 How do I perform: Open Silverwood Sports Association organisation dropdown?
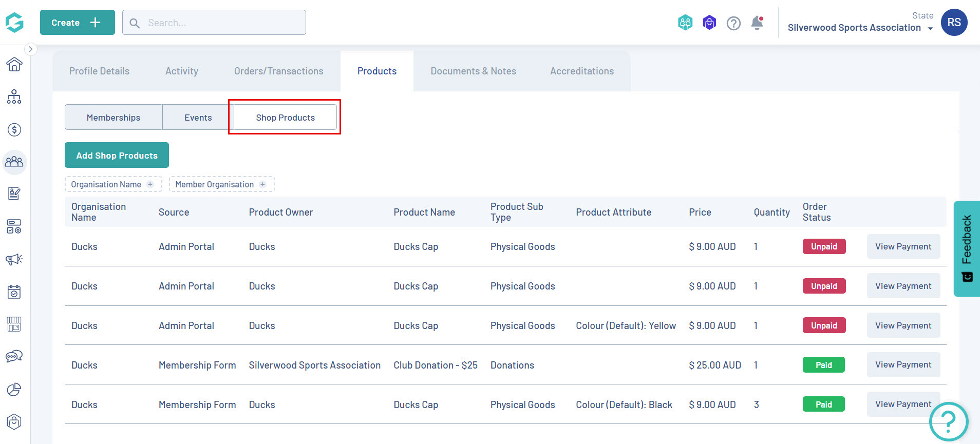[x=860, y=28]
